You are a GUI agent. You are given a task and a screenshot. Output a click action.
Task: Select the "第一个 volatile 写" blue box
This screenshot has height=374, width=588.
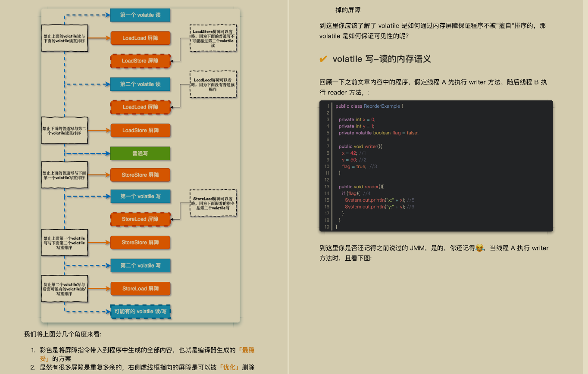141,196
